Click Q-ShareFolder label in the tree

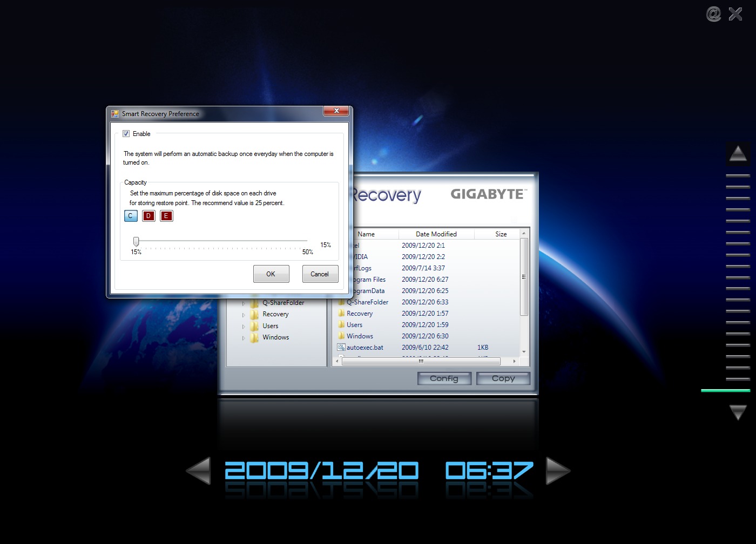tap(283, 303)
